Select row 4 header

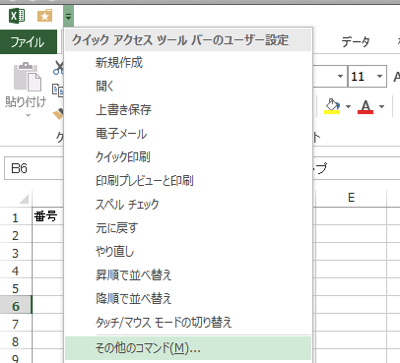(x=16, y=270)
